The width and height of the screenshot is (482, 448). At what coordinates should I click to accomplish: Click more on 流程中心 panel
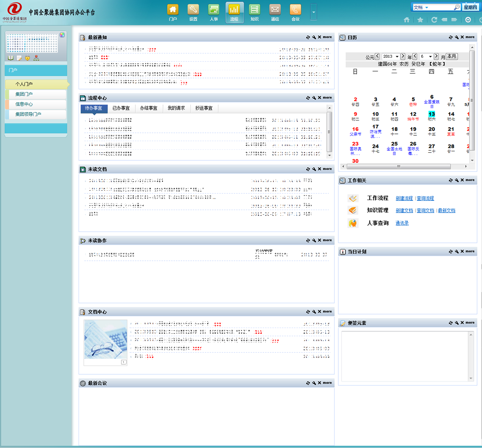coord(327,98)
